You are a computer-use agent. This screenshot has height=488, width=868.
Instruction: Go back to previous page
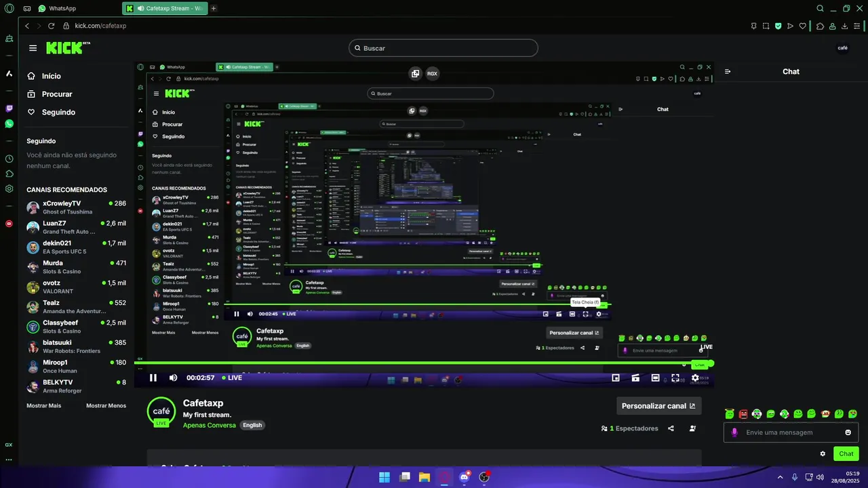click(27, 26)
